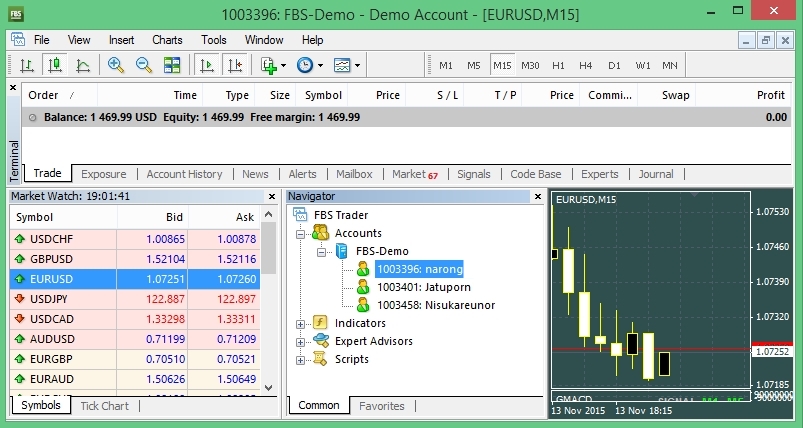Open the Signals tab
803x428 pixels.
[474, 174]
